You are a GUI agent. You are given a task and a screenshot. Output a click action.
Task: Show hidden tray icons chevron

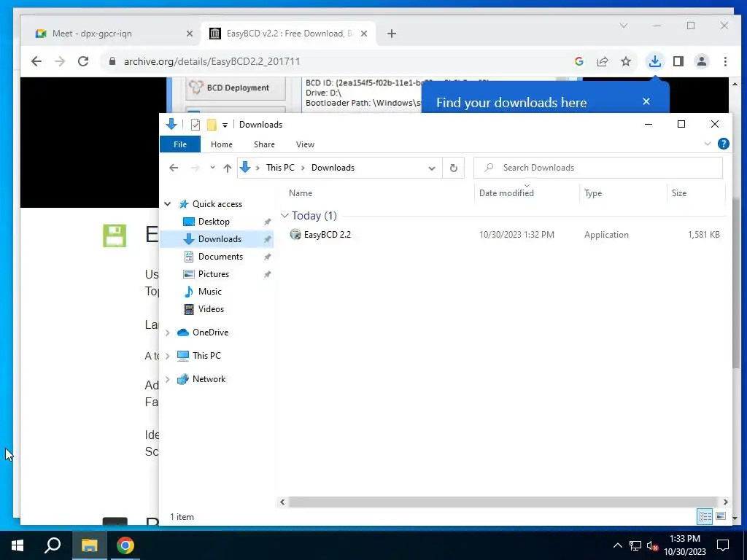pyautogui.click(x=617, y=545)
